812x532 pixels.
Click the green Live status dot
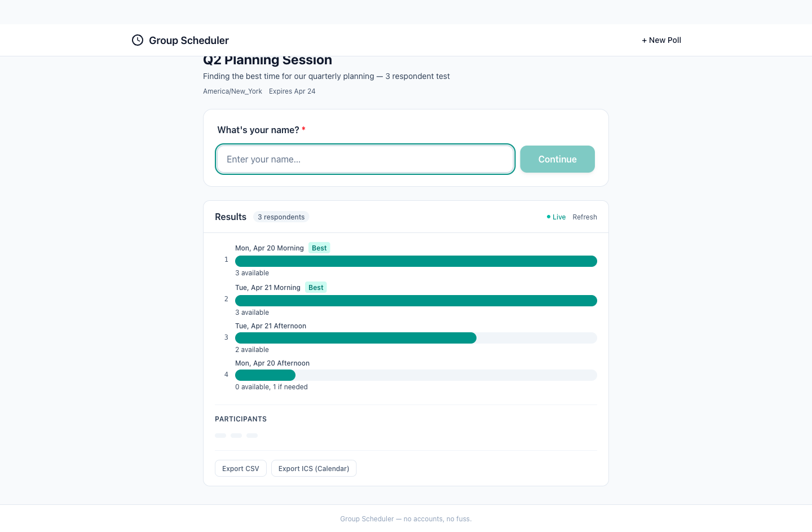(548, 217)
